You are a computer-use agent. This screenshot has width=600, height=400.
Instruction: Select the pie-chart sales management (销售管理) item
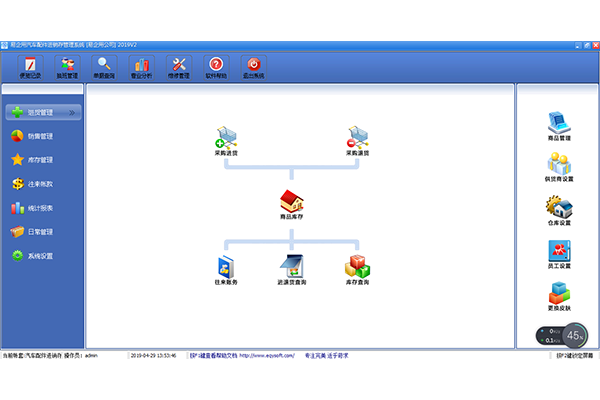[x=32, y=136]
